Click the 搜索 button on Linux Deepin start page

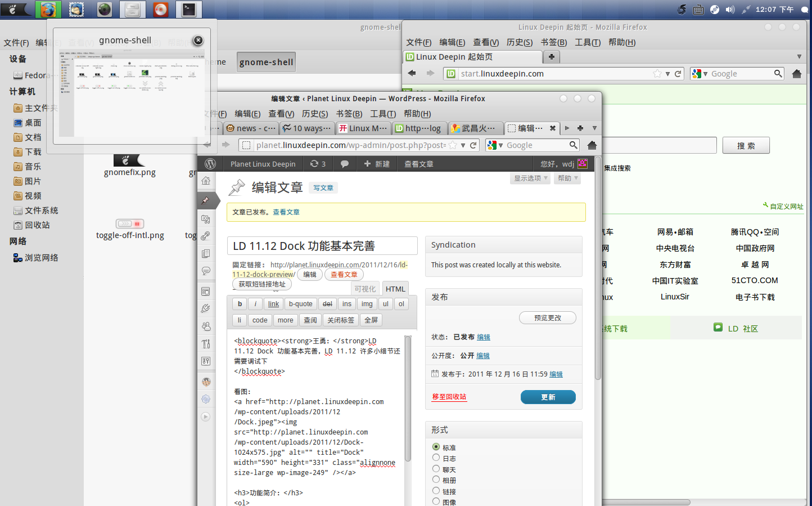coord(746,145)
